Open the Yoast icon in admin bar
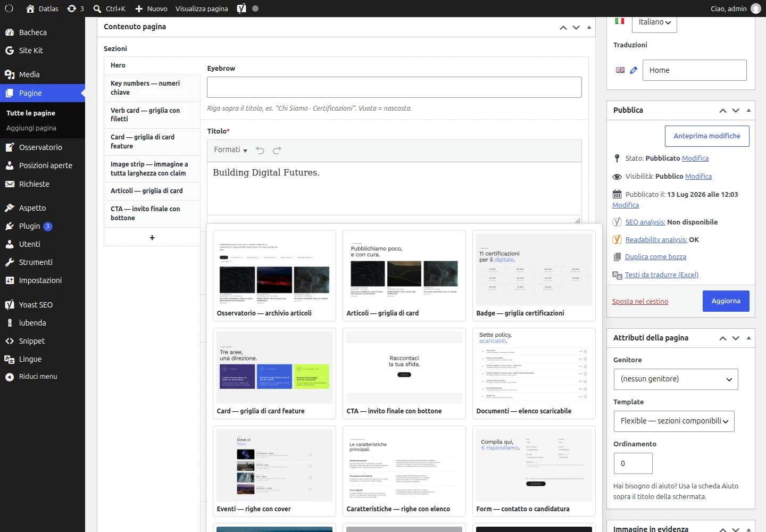This screenshot has height=532, width=766. click(242, 9)
